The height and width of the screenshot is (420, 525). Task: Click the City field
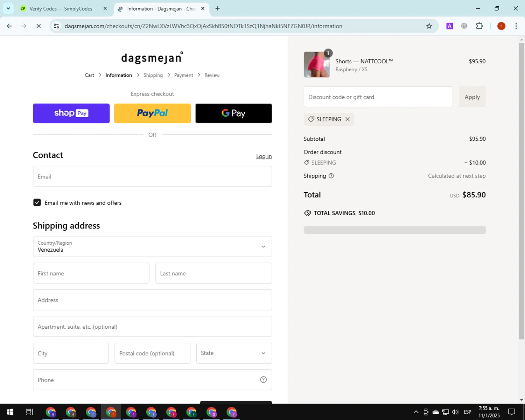click(71, 353)
